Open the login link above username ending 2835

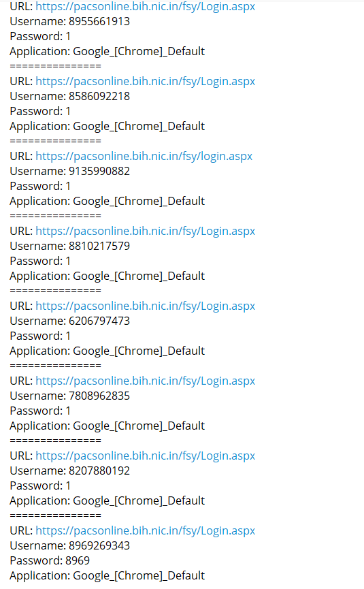click(x=145, y=381)
